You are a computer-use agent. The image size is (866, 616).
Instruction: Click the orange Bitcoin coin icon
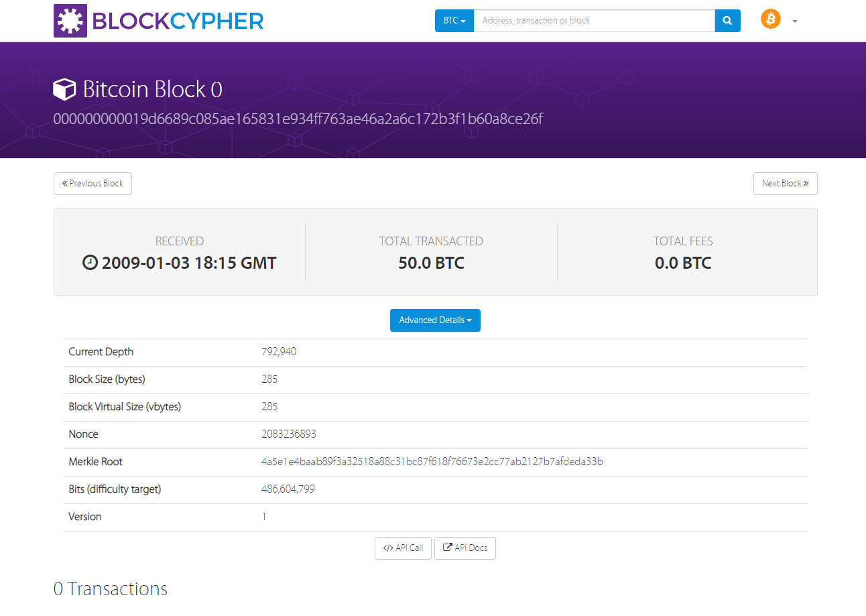point(771,19)
